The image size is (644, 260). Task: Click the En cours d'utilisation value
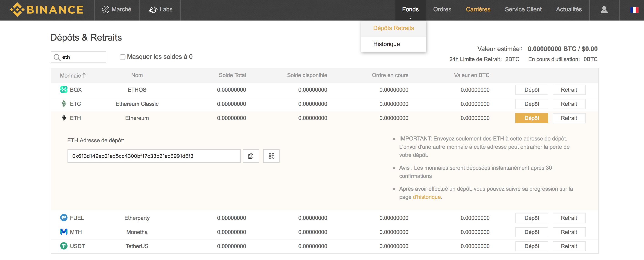[590, 59]
